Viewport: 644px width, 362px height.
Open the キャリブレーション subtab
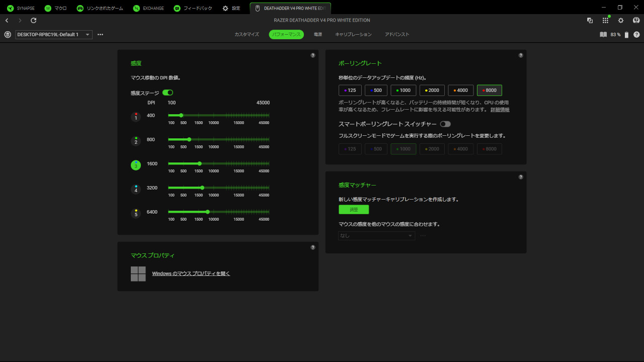pos(353,35)
